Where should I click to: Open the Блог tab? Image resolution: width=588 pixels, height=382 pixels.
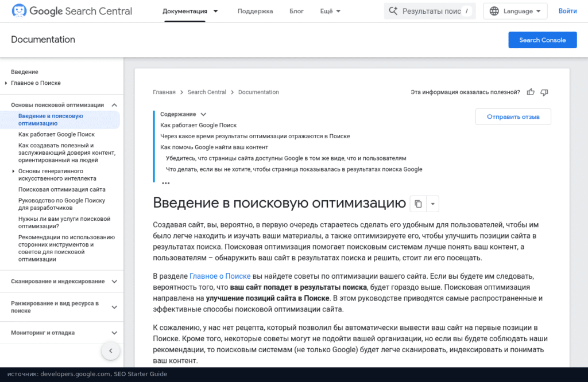[296, 11]
